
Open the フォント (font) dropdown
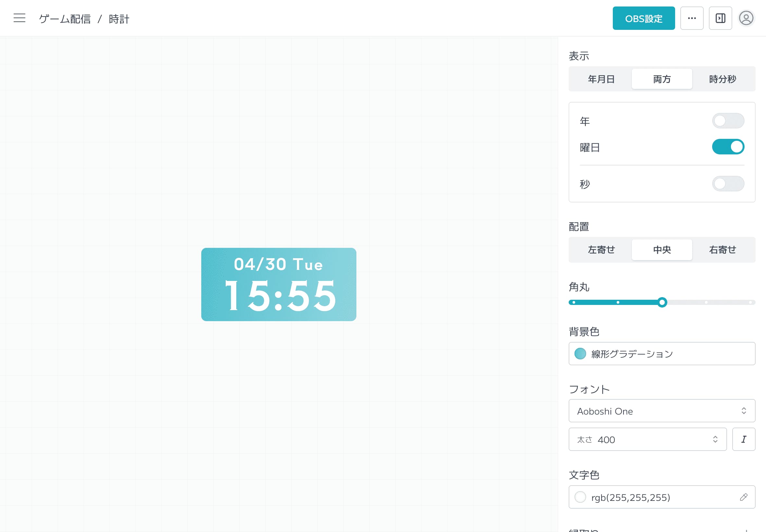coord(661,412)
